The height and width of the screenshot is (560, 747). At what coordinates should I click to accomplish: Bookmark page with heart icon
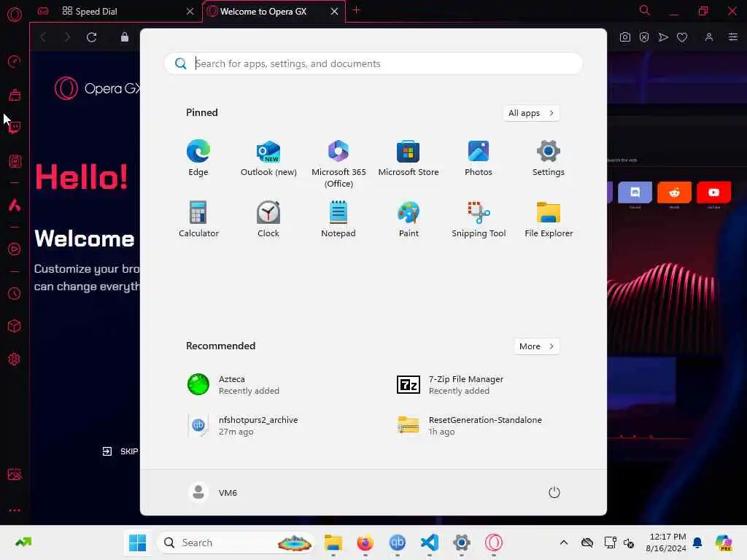[x=682, y=37]
